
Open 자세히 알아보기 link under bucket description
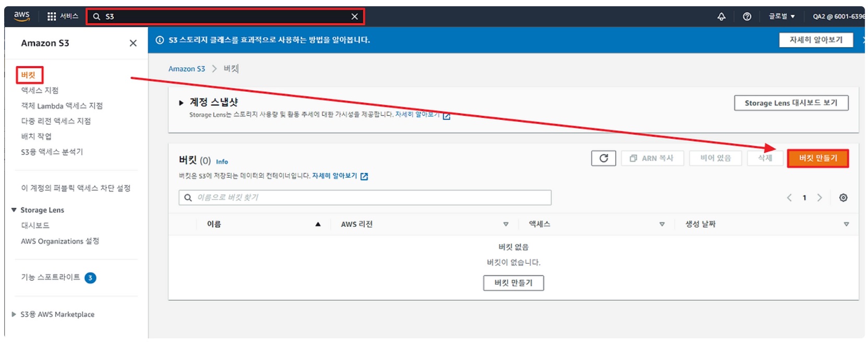coord(334,176)
